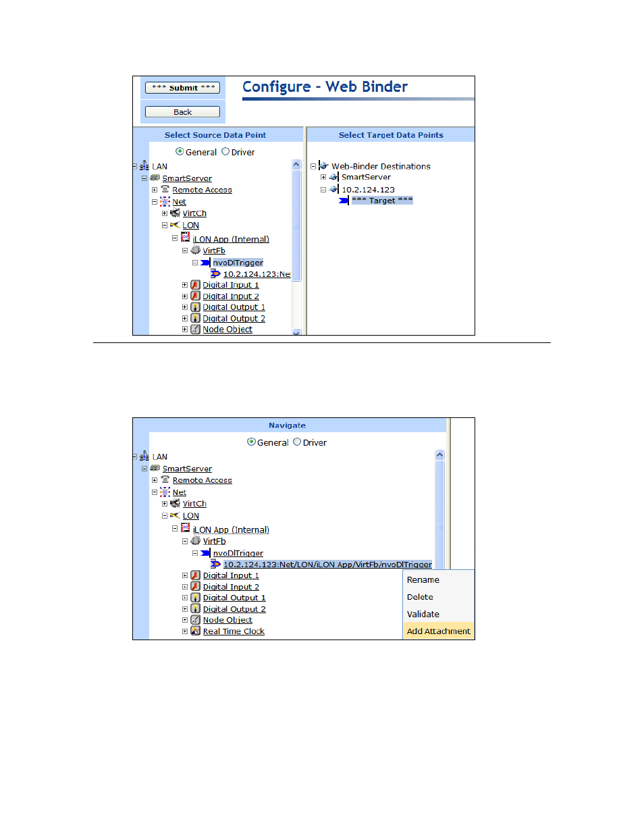Expand Digital Input 1 in source tree
Viewport: 644px width, 834px height.
click(x=185, y=285)
